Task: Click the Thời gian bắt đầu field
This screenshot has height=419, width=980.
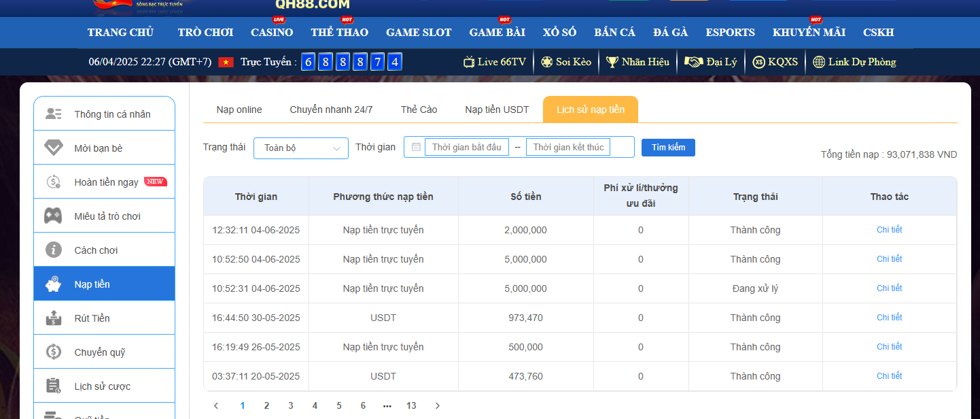Action: [x=467, y=147]
